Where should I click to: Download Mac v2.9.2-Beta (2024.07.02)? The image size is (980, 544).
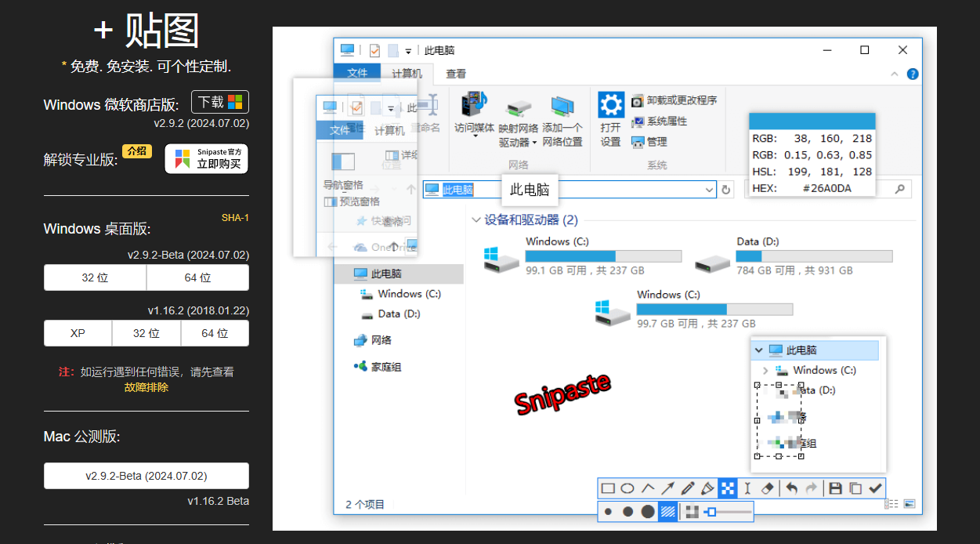(146, 476)
